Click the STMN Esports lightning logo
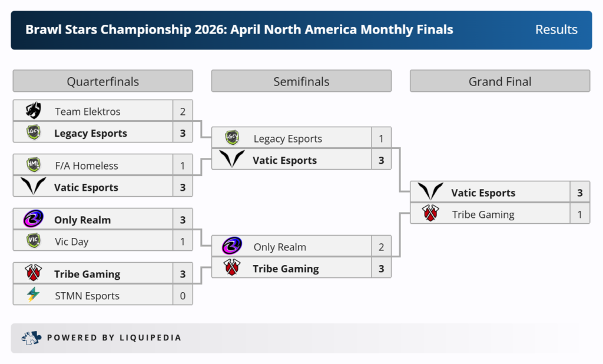Viewport: 603px width, 364px height. [x=34, y=295]
